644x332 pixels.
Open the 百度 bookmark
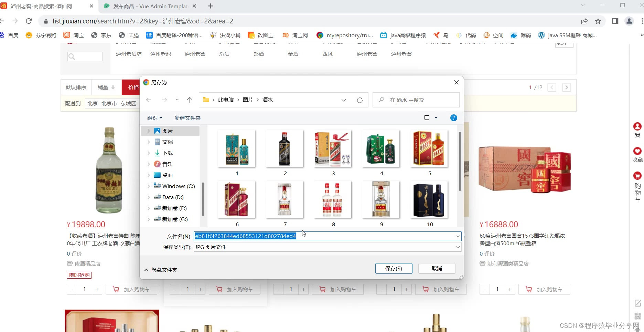click(9, 35)
